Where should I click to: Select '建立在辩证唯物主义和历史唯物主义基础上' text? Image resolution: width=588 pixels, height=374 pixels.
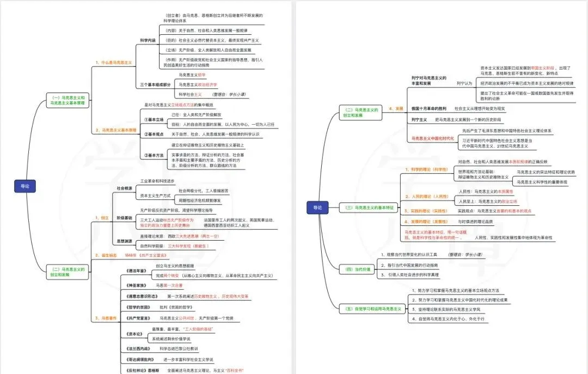208,145
